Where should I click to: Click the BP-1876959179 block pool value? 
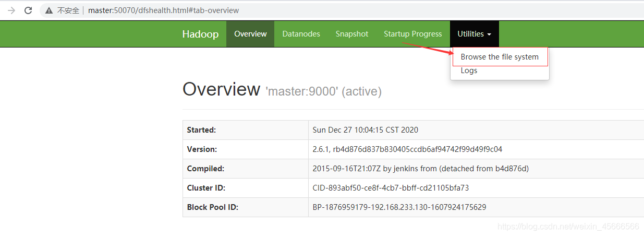tap(399, 207)
